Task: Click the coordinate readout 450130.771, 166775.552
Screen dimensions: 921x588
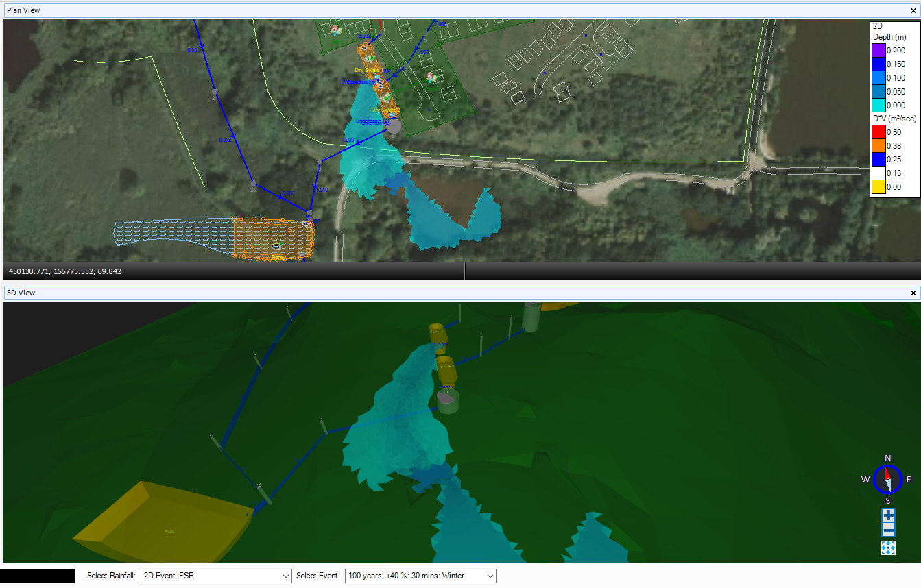Action: coord(65,271)
